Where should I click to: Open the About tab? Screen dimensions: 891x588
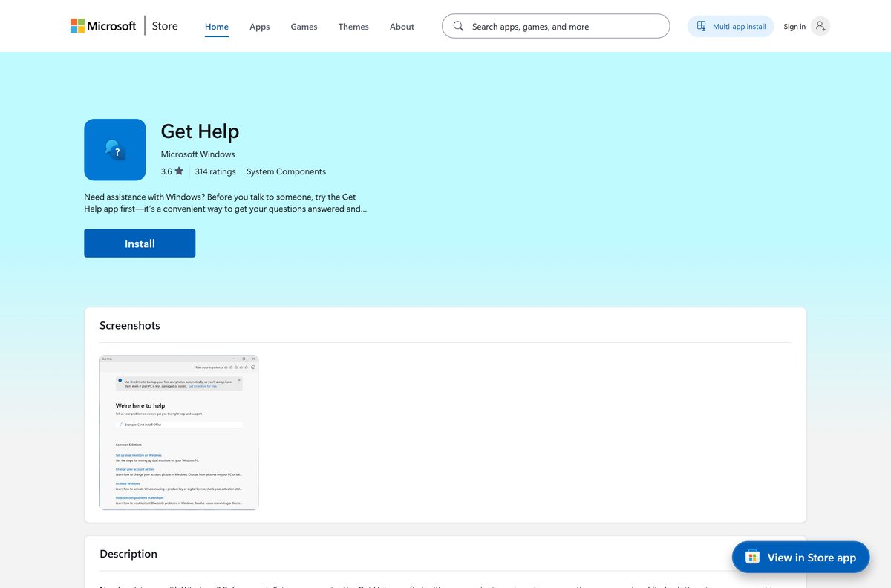(x=402, y=27)
